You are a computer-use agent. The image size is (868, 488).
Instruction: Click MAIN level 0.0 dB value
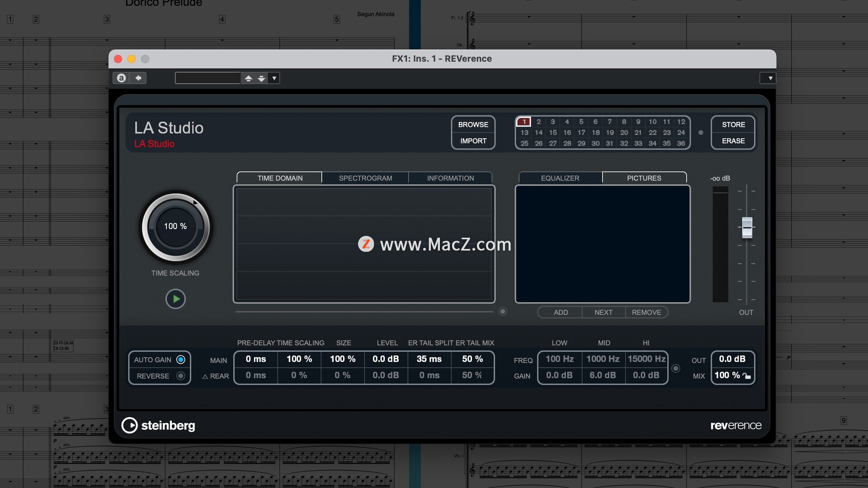click(386, 359)
